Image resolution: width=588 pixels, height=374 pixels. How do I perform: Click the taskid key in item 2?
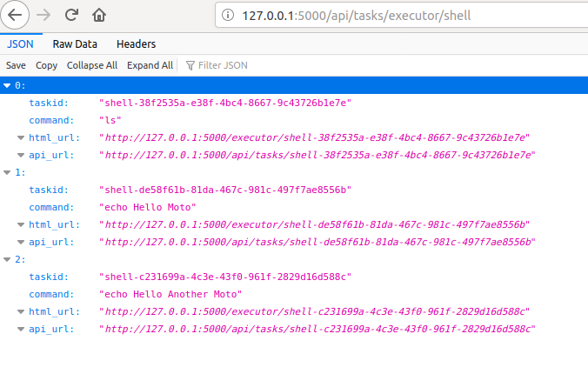[x=49, y=277]
